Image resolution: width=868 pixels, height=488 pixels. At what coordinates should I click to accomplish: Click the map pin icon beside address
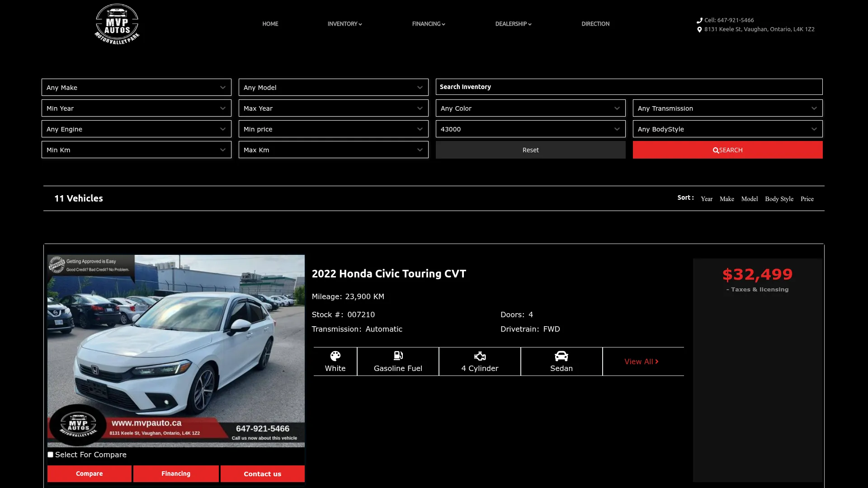click(699, 29)
